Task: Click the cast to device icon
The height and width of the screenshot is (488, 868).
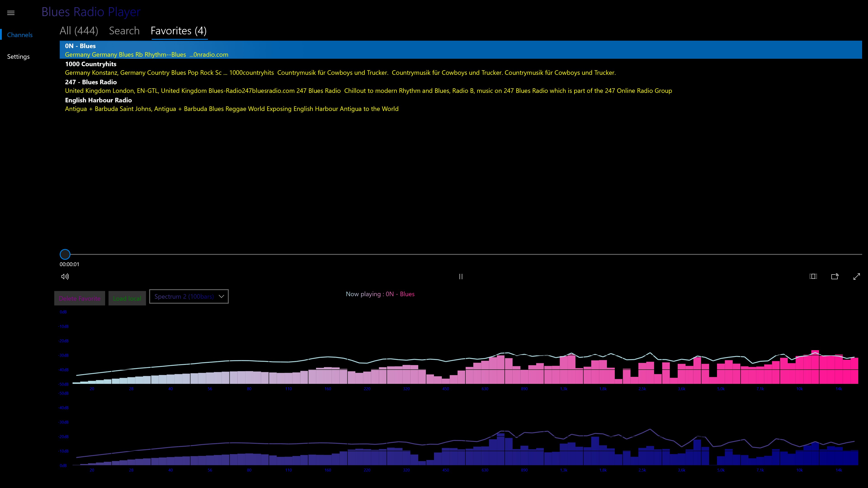Action: [x=835, y=277]
